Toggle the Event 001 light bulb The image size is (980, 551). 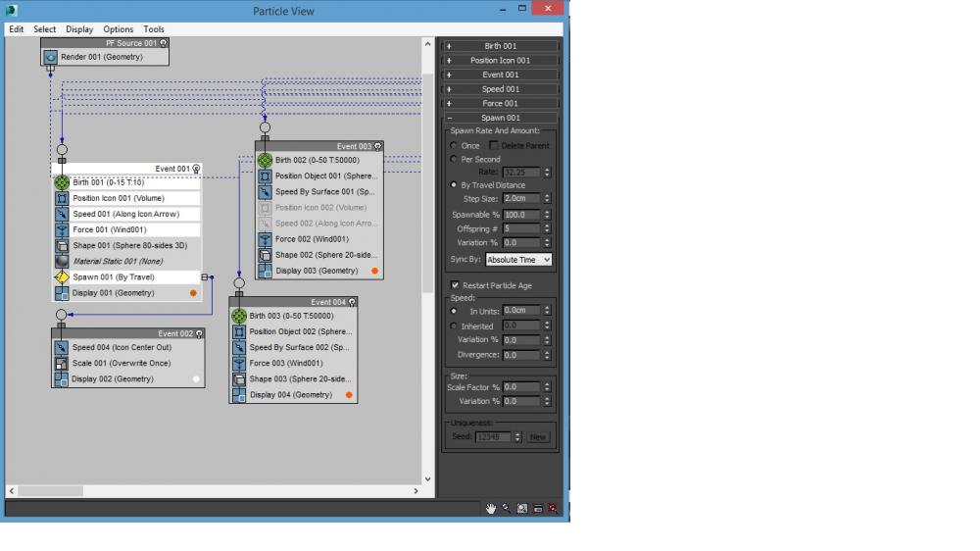pyautogui.click(x=196, y=169)
